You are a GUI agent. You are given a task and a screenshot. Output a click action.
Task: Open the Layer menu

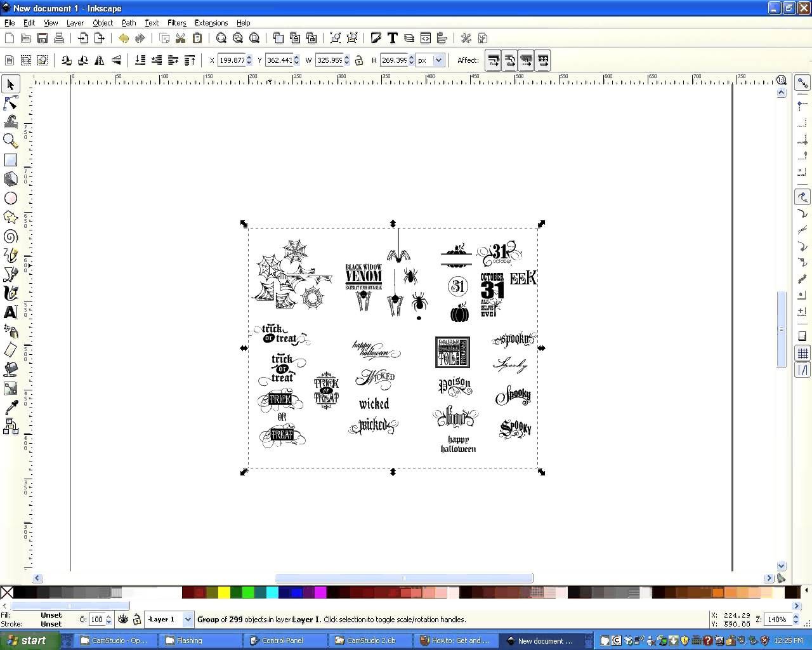point(75,23)
